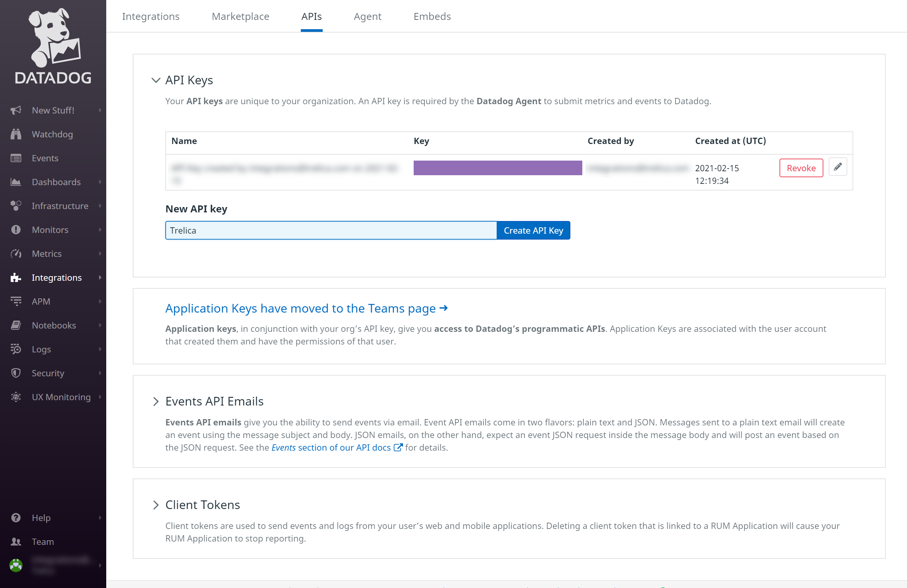
Task: Expand Metrics submenu arrow
Action: point(100,254)
